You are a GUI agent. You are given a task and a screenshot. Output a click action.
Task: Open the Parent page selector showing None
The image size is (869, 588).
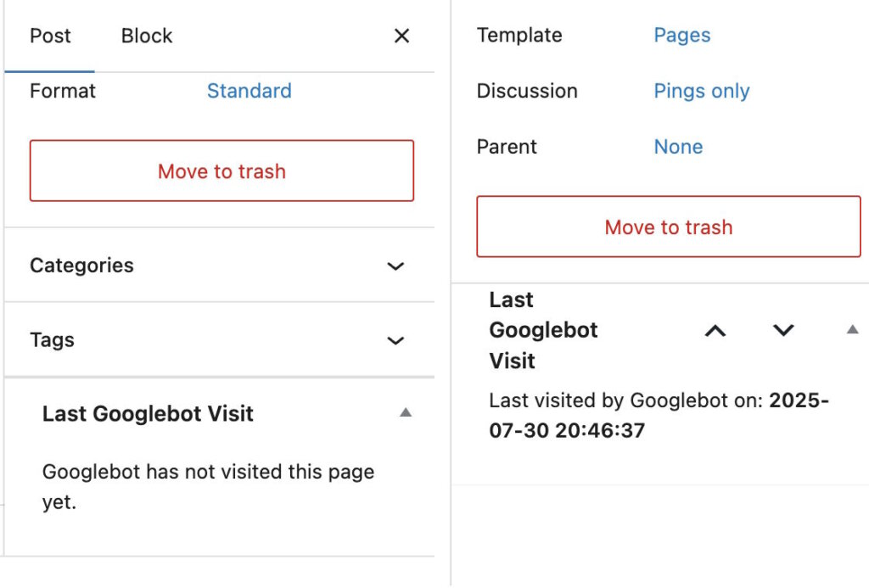pos(678,147)
